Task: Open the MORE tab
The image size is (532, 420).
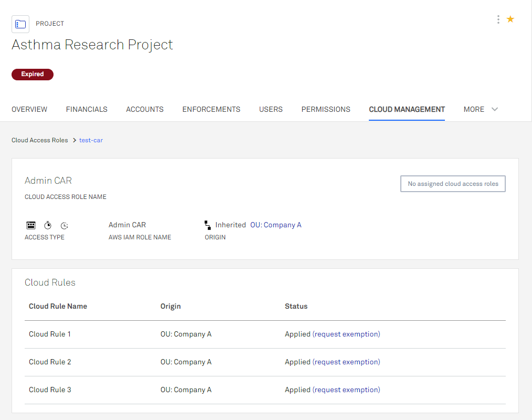Action: coord(474,109)
